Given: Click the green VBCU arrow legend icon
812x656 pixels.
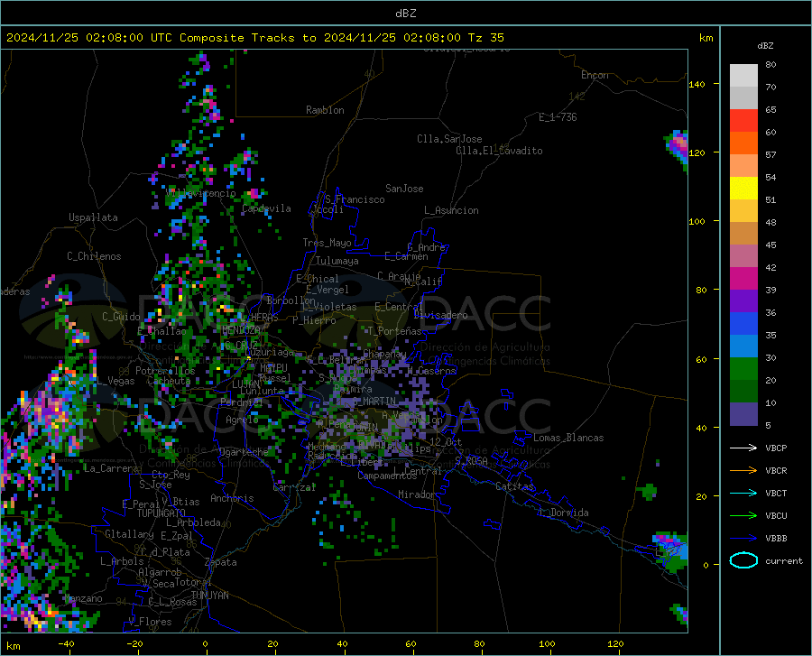Looking at the screenshot, I should coord(743,516).
